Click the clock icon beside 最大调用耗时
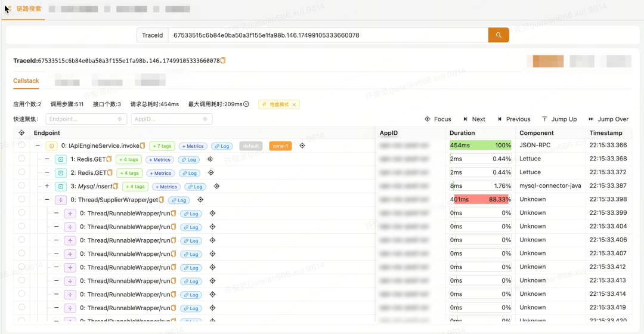644x334 pixels. coord(246,104)
